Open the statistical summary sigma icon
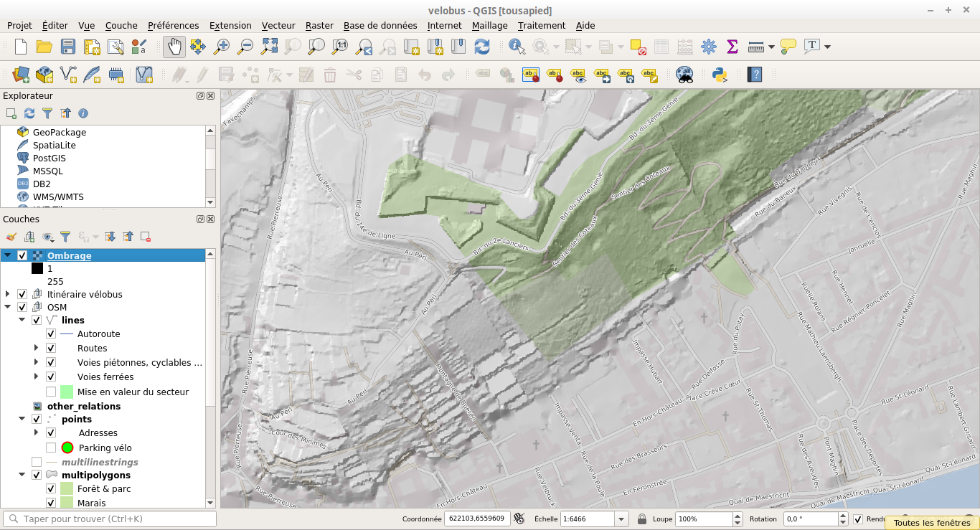This screenshot has width=980, height=530. point(732,47)
